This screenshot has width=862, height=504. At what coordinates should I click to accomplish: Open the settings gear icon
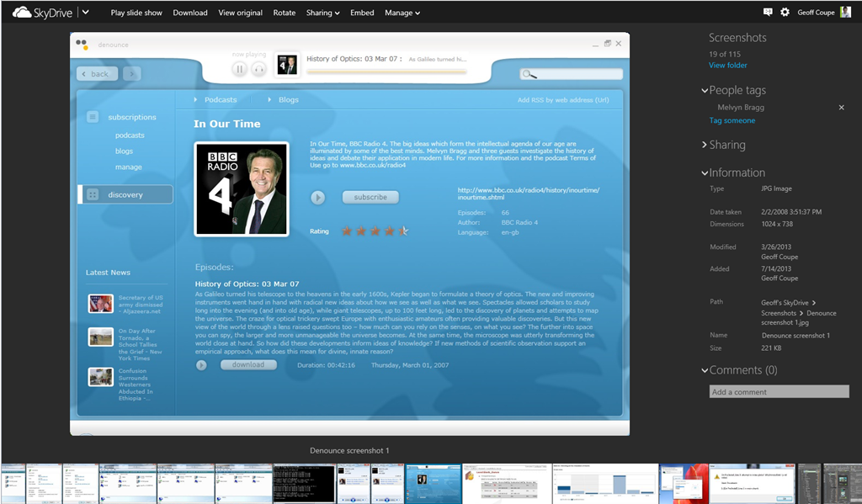pos(785,12)
